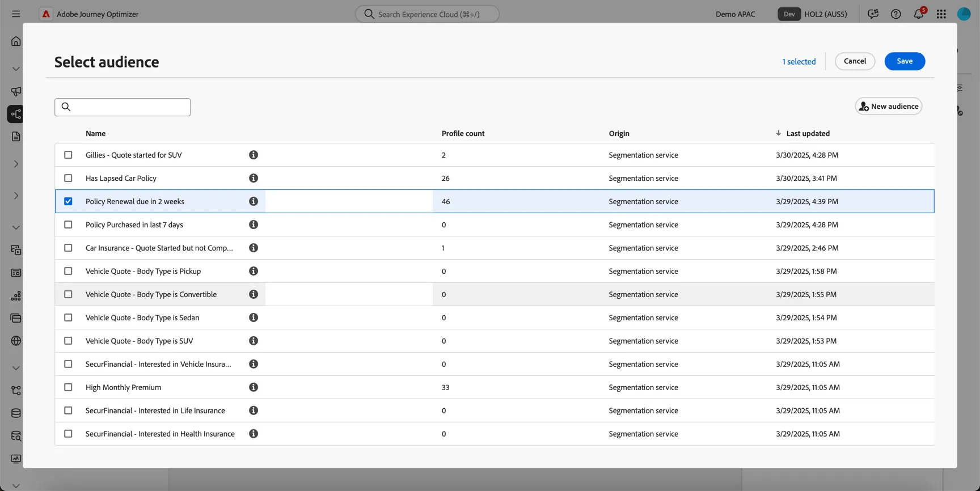Show info for High Monthly Premium
Image resolution: width=980 pixels, height=491 pixels.
click(254, 387)
